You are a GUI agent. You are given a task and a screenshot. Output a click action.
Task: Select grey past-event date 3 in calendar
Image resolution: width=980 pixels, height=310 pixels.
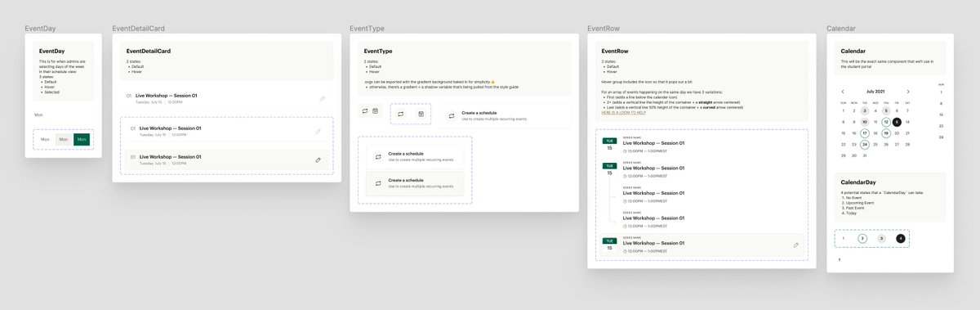point(865,110)
